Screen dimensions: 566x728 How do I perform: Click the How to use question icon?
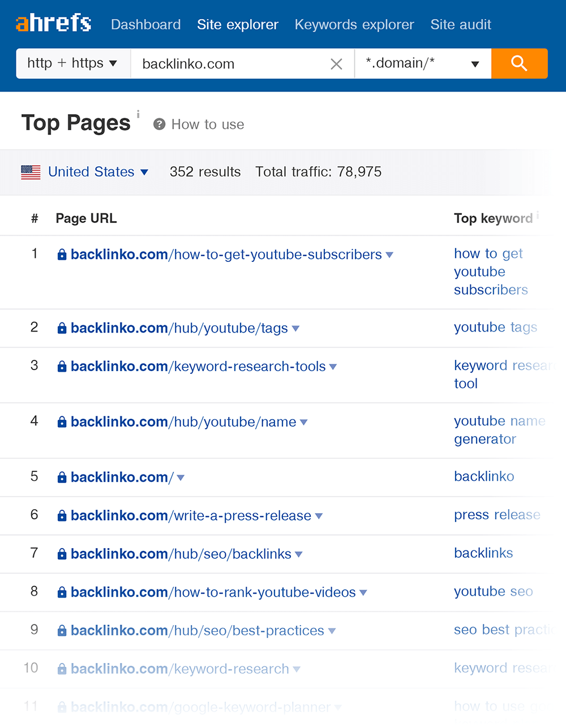160,124
